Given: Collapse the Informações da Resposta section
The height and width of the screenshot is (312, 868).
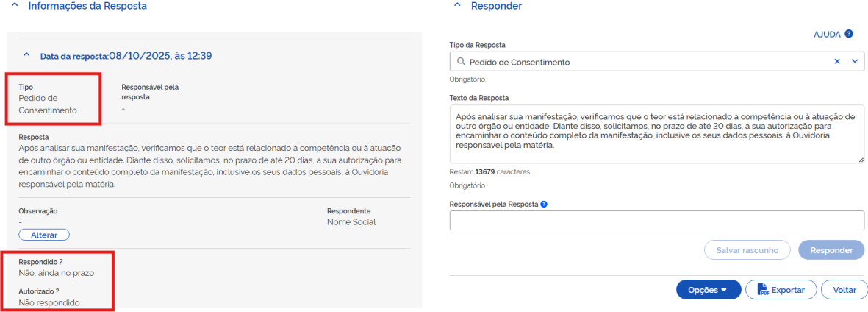Looking at the screenshot, I should coord(15,6).
